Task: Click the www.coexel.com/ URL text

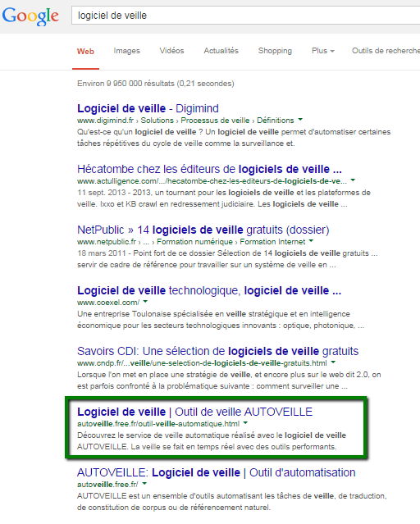Action: pyautogui.click(x=108, y=303)
